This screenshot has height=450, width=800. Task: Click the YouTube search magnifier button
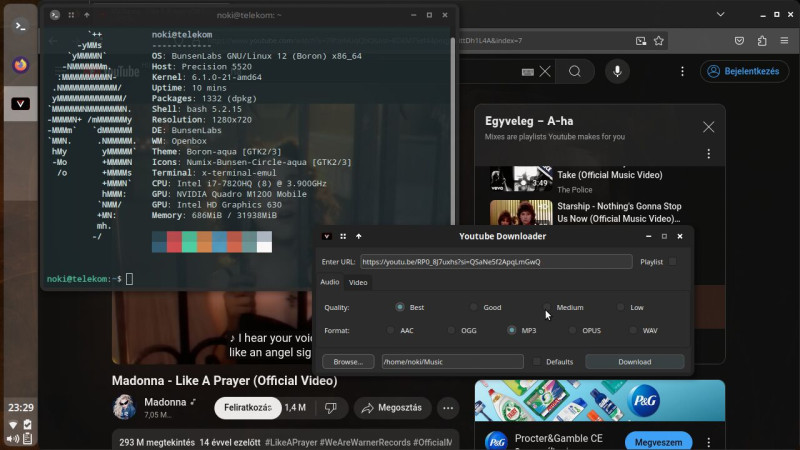point(575,71)
